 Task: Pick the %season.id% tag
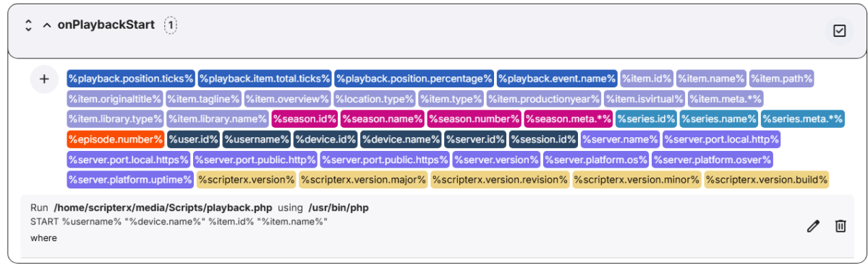(x=305, y=118)
